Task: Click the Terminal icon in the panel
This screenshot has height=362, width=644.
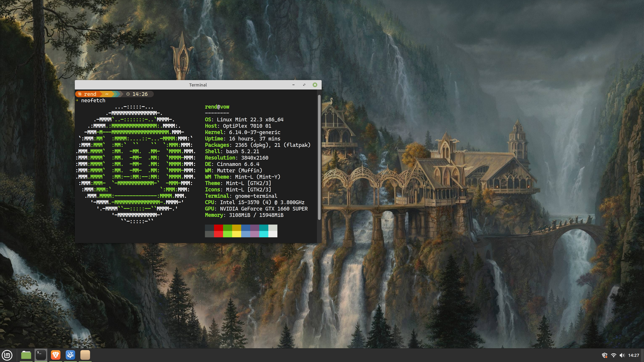Action: [x=41, y=355]
